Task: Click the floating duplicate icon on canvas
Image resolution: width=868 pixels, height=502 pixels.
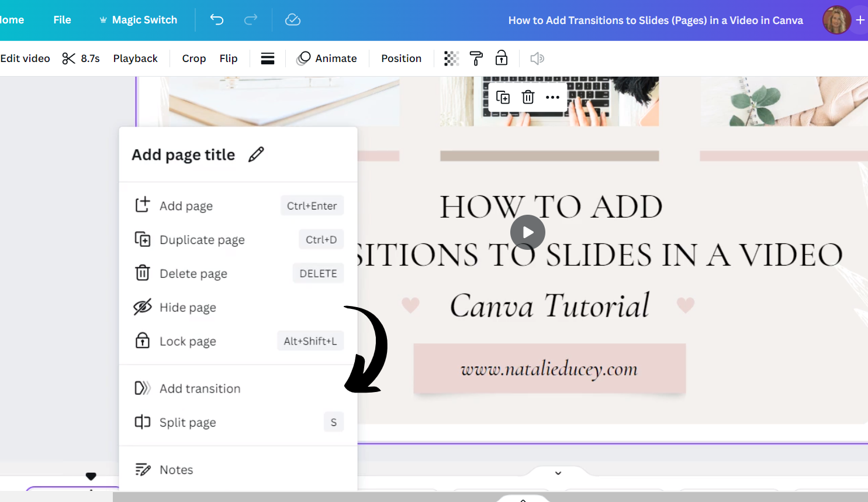Action: [x=503, y=97]
